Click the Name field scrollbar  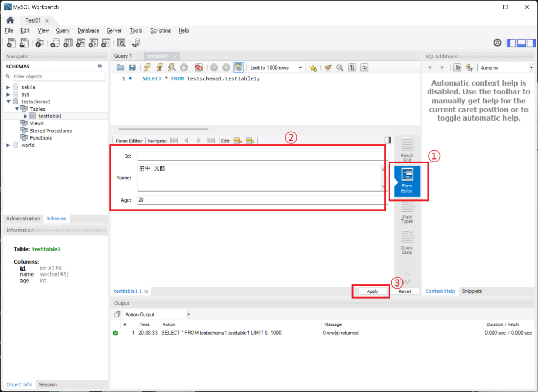tap(384, 178)
